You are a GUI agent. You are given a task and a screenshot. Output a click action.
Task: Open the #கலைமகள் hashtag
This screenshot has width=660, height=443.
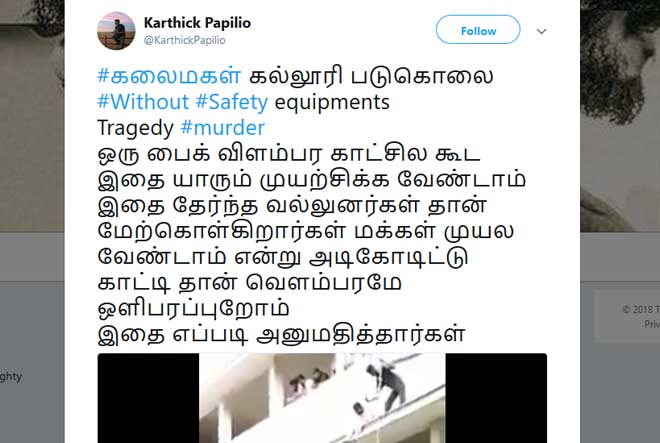(169, 76)
